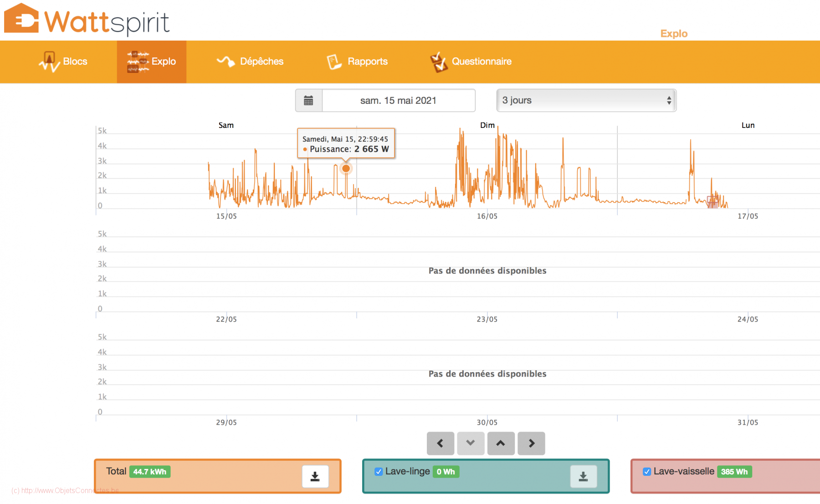The width and height of the screenshot is (820, 504).
Task: Click the Lave-vaisselle 385 Wh badge
Action: click(x=734, y=472)
